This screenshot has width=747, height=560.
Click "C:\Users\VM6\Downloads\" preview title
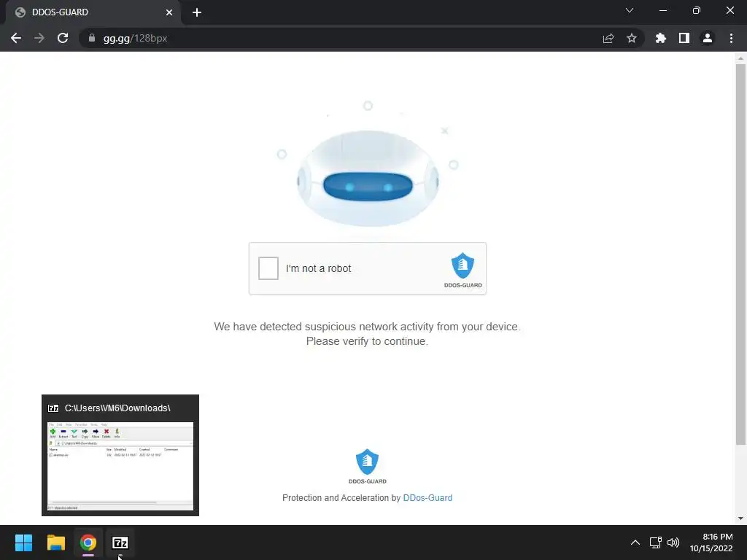[117, 408]
